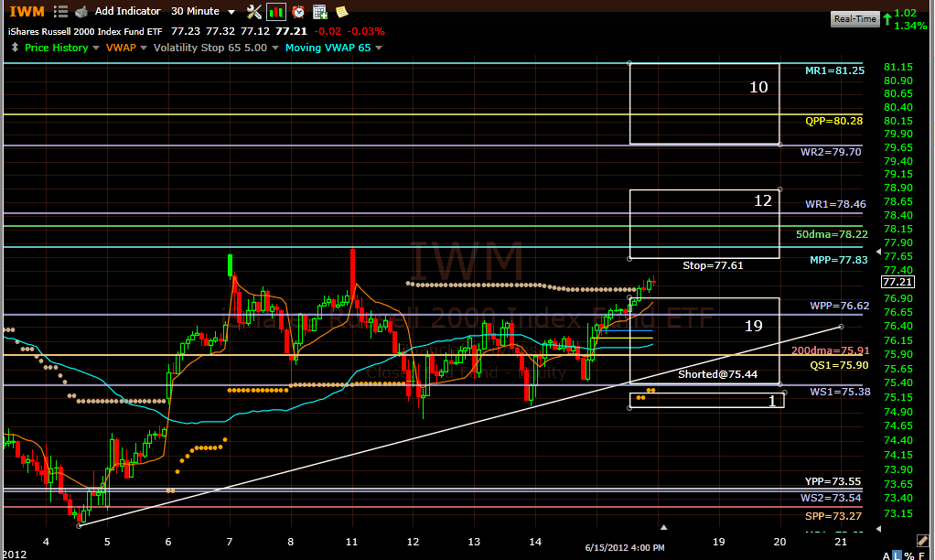This screenshot has width=935, height=560.
Task: Click the VWAP indicator label
Action: 121,48
